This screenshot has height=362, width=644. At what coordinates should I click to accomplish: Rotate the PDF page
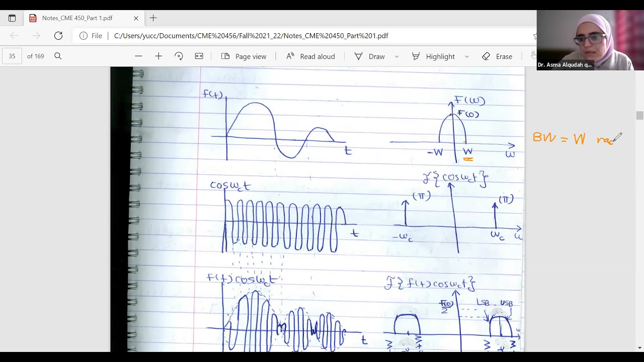(179, 56)
